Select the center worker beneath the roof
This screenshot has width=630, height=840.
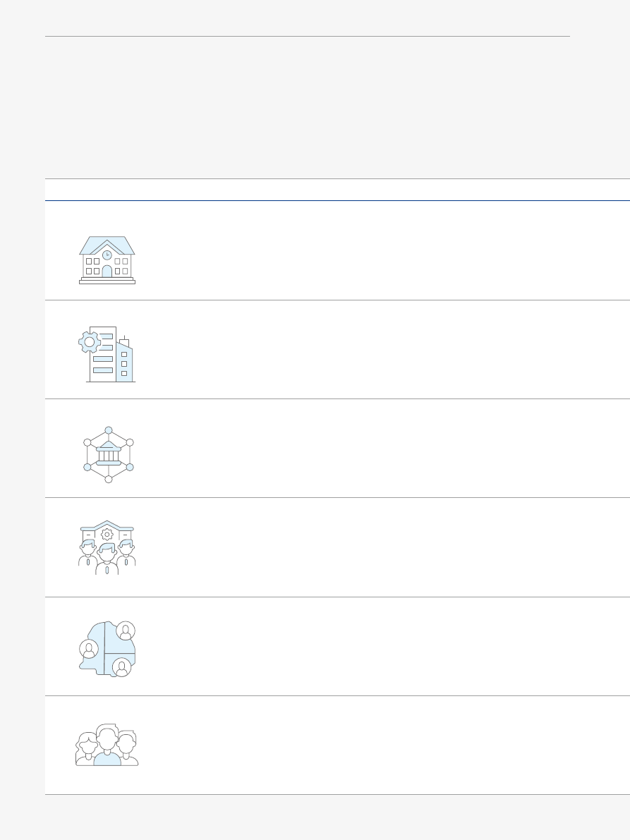107,559
